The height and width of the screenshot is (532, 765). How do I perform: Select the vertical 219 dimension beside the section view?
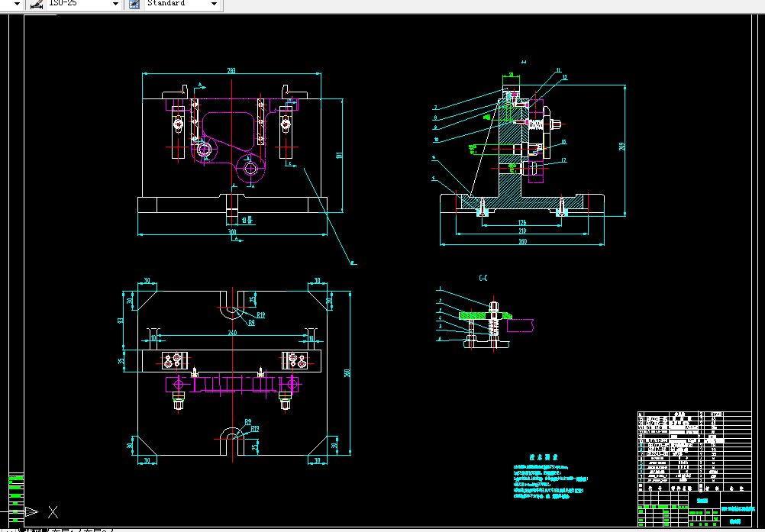point(622,147)
